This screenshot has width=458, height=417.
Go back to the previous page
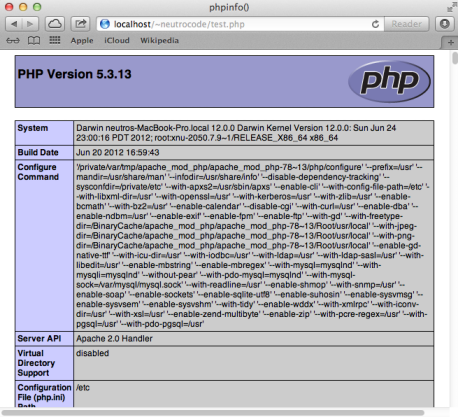click(14, 24)
